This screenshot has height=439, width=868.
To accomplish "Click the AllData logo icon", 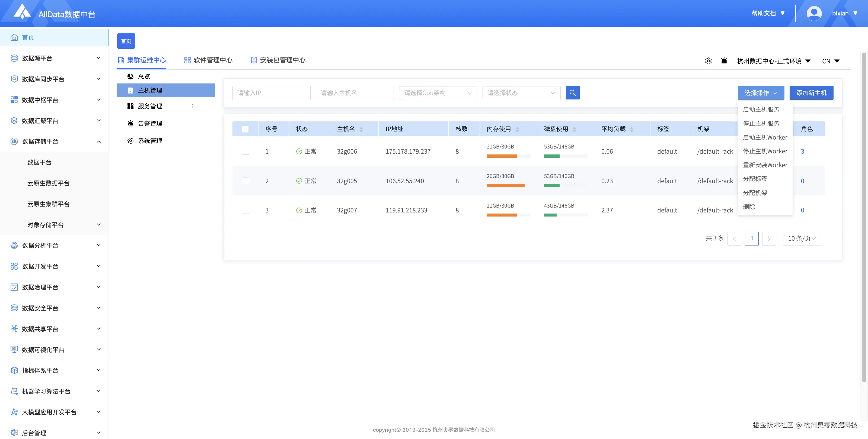I will [22, 12].
